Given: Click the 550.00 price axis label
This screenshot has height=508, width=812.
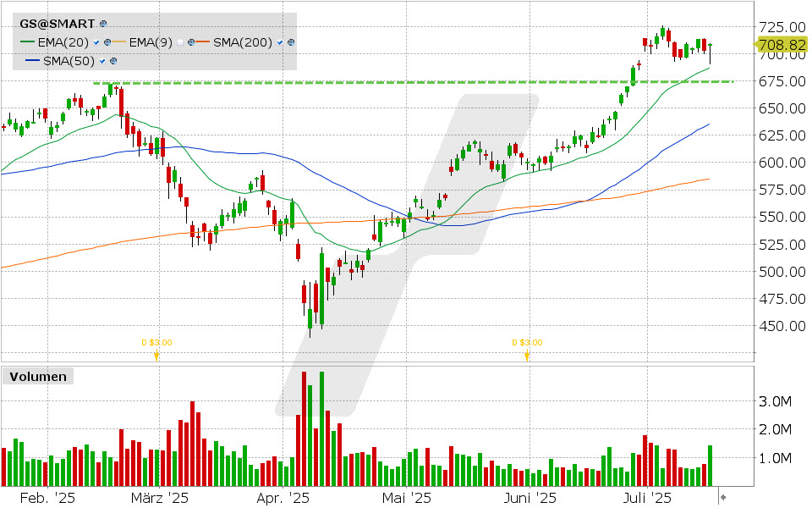Looking at the screenshot, I should [x=782, y=218].
